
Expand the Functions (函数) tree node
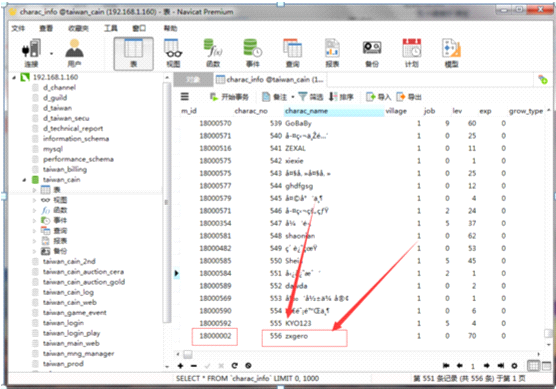34,211
